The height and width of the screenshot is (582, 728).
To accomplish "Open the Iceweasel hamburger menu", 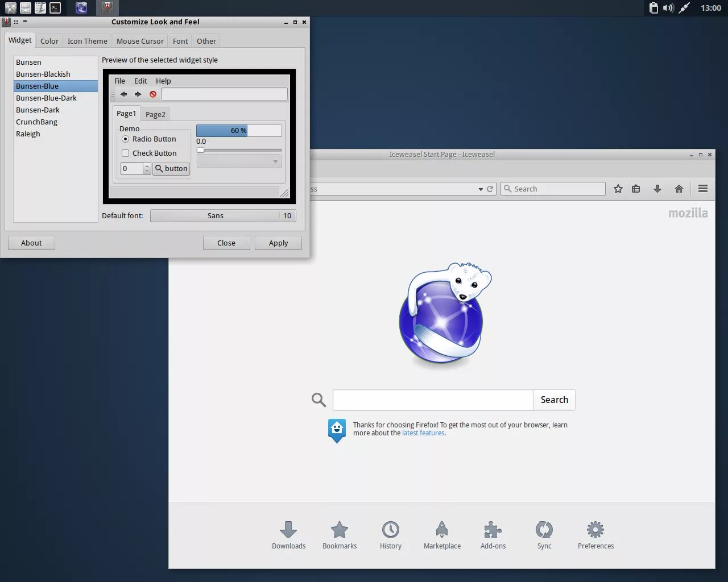I will [703, 189].
